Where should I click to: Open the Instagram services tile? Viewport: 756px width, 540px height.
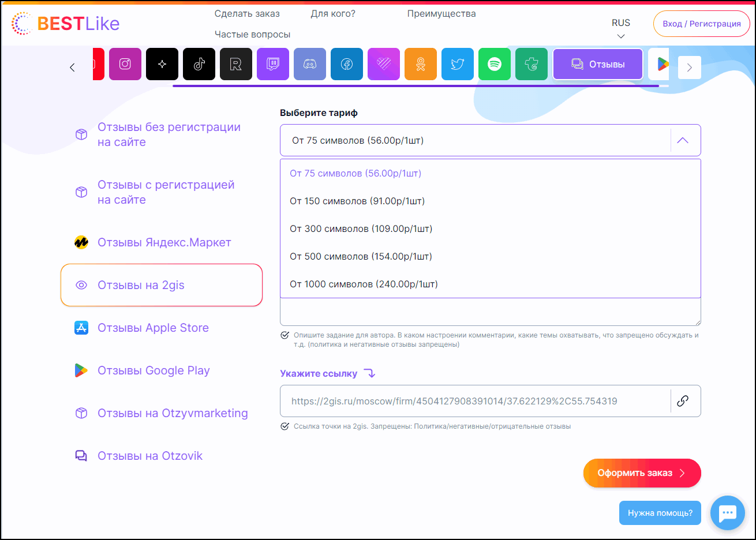(125, 64)
